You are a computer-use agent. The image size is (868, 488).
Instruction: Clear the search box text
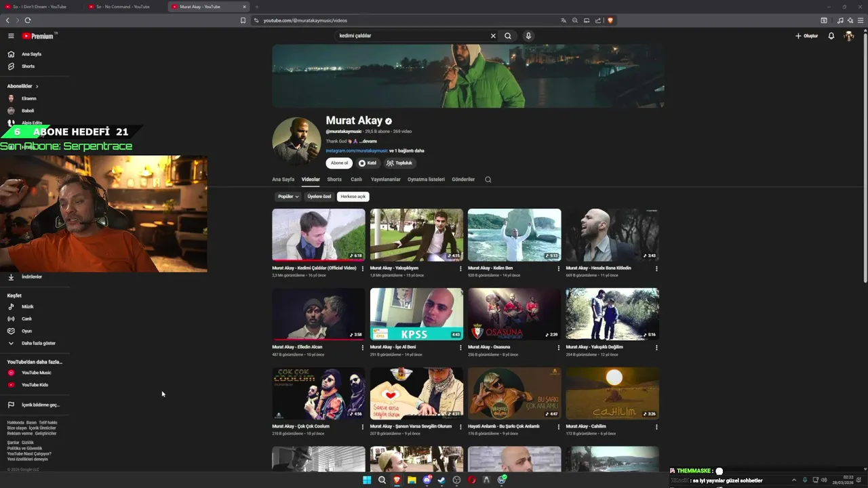tap(493, 36)
